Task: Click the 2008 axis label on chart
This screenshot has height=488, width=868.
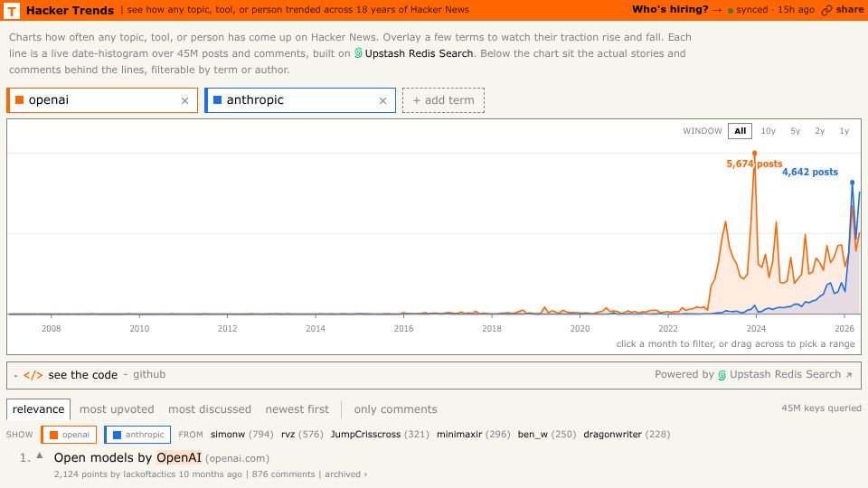Action: click(x=51, y=329)
